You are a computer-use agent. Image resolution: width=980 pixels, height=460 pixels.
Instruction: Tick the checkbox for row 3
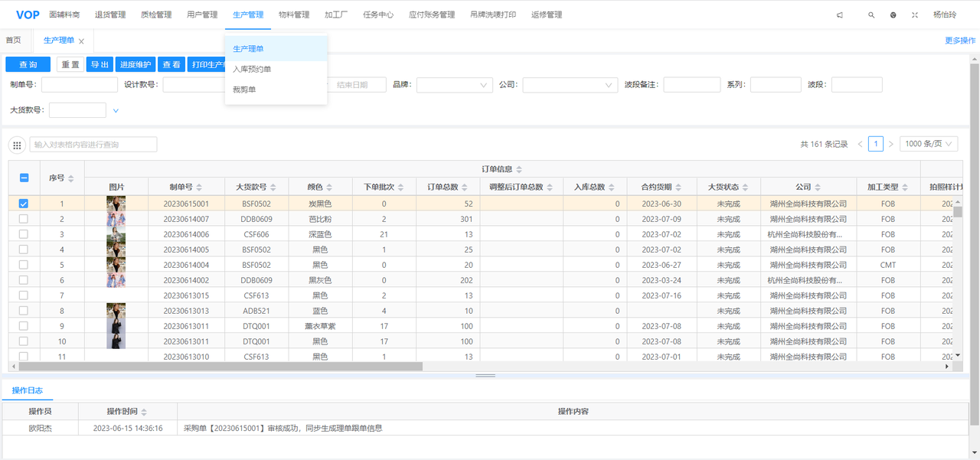23,234
